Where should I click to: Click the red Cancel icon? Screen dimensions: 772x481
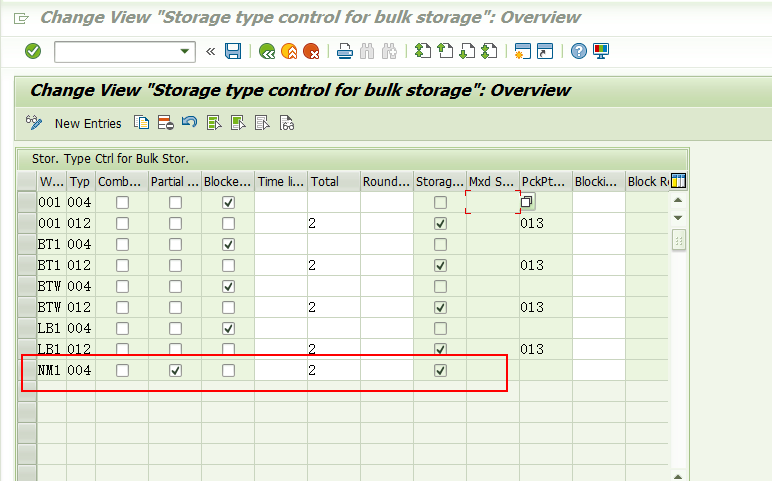click(x=311, y=51)
